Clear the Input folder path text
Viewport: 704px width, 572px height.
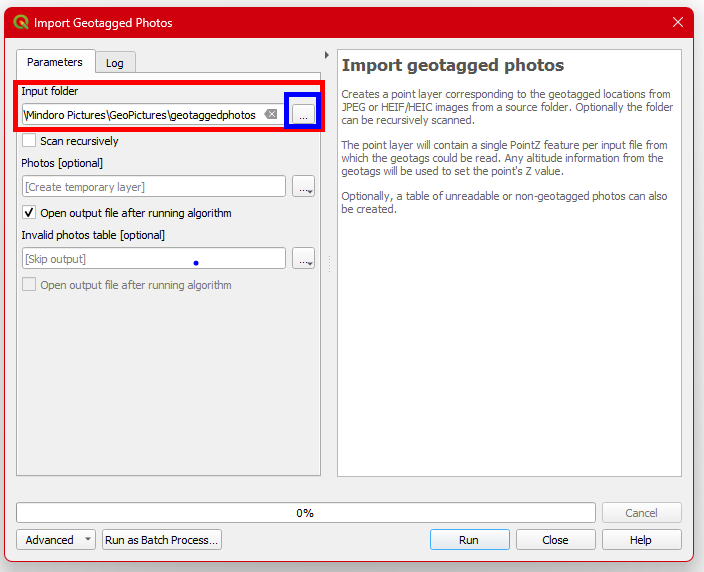coord(271,115)
